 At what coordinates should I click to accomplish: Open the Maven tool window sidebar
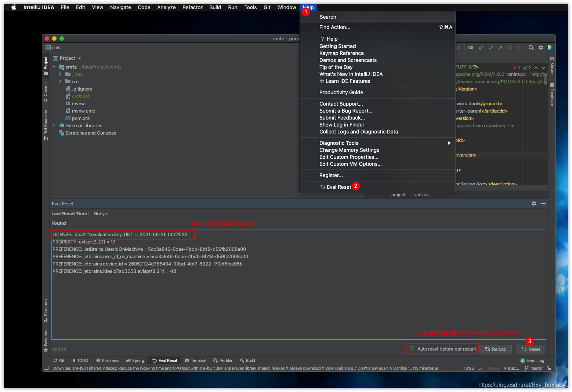[551, 68]
